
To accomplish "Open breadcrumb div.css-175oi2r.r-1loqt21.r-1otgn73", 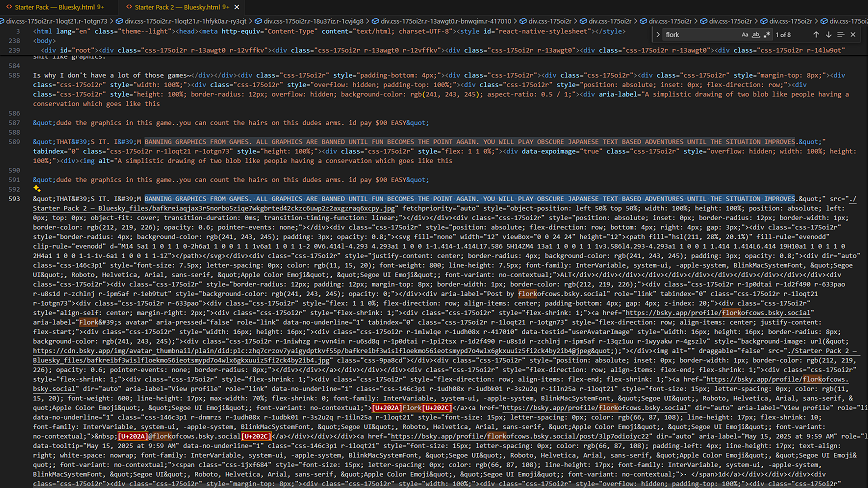I will 55,21.
